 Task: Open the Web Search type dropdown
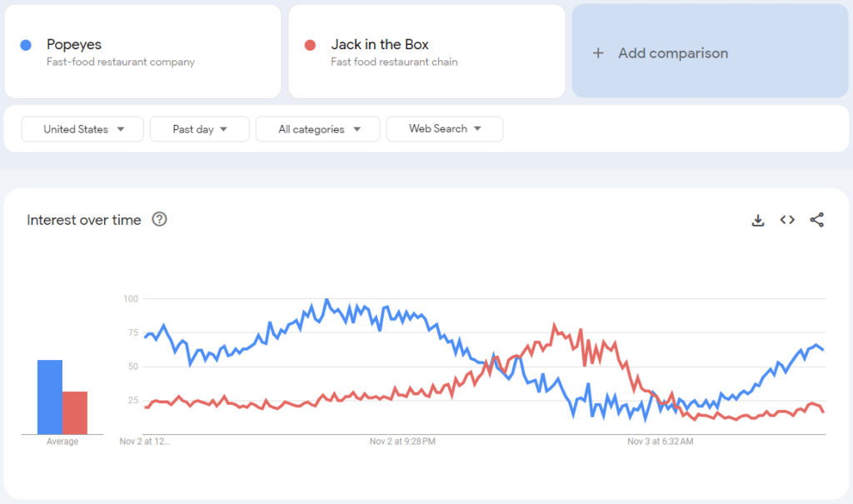445,129
